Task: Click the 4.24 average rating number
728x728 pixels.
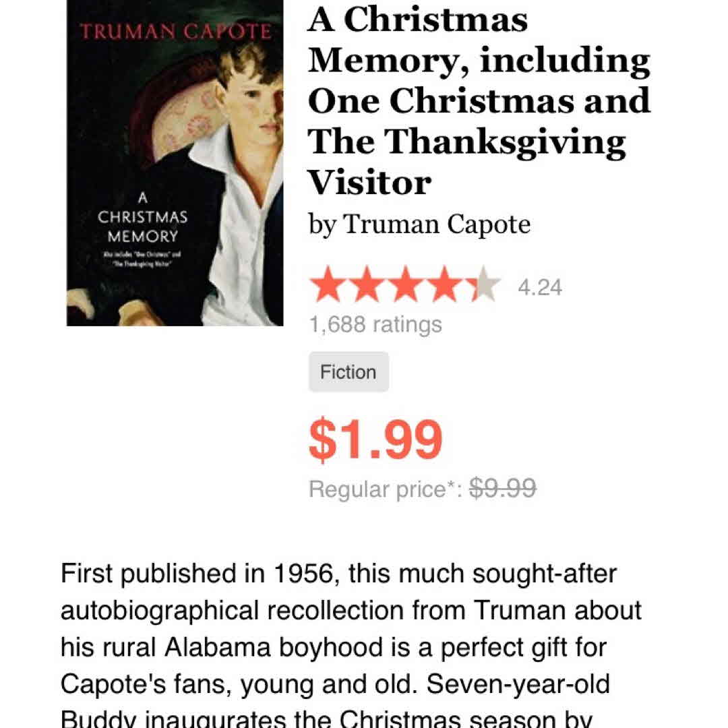Action: click(539, 288)
